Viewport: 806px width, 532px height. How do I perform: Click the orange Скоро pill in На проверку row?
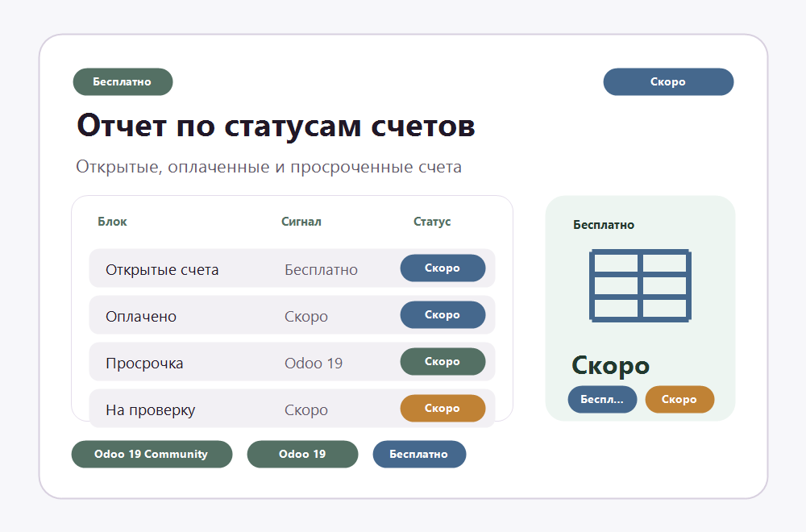tap(442, 408)
